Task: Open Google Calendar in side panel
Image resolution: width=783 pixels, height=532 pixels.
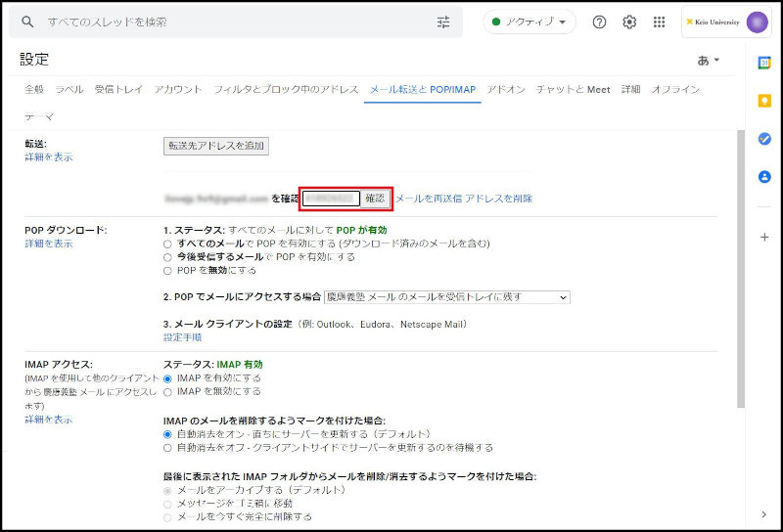Action: 764,63
